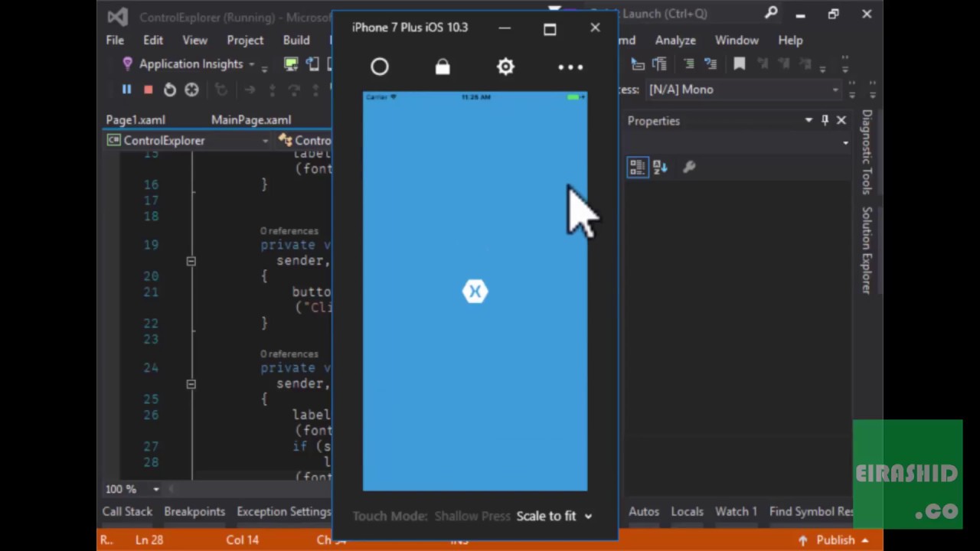Open the Analyze menu
The width and height of the screenshot is (980, 551).
[675, 40]
